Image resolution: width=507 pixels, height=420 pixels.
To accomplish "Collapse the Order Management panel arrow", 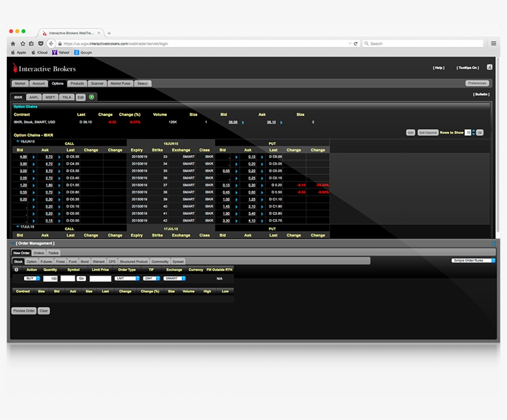I will pyautogui.click(x=12, y=243).
